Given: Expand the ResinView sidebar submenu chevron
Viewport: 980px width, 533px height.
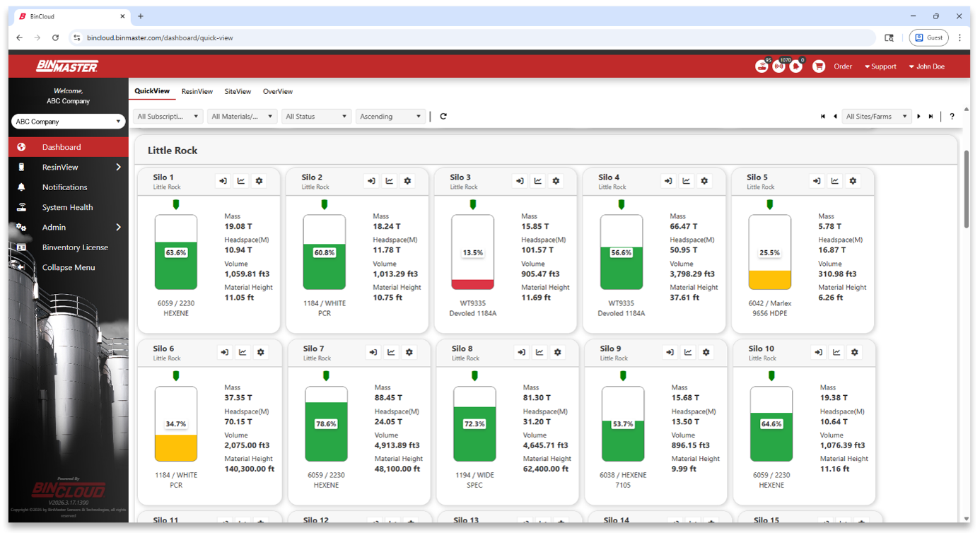Looking at the screenshot, I should [x=118, y=168].
